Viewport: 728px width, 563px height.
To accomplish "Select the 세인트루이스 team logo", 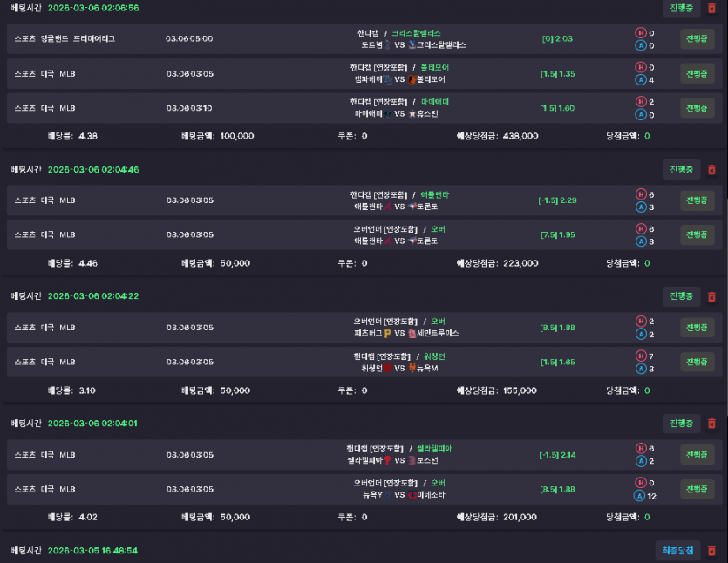I will pyautogui.click(x=412, y=333).
